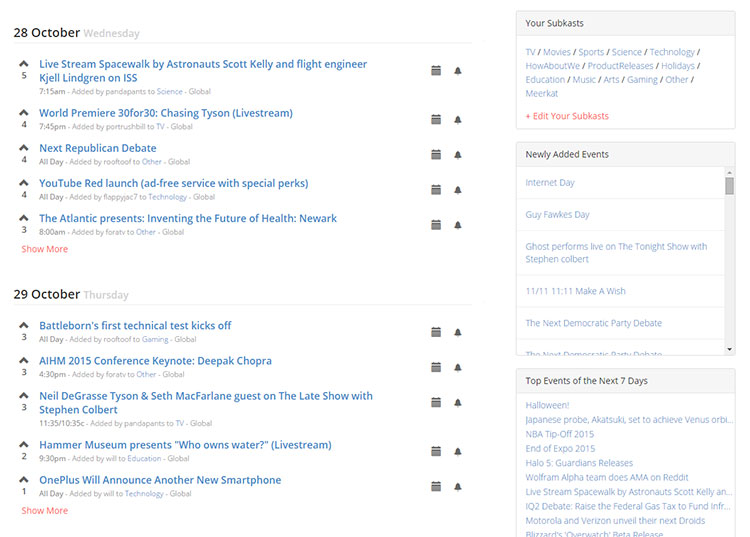Click bell icon for Neil DeGrasse Tyson event
Image resolution: width=750 pixels, height=537 pixels.
click(x=458, y=403)
